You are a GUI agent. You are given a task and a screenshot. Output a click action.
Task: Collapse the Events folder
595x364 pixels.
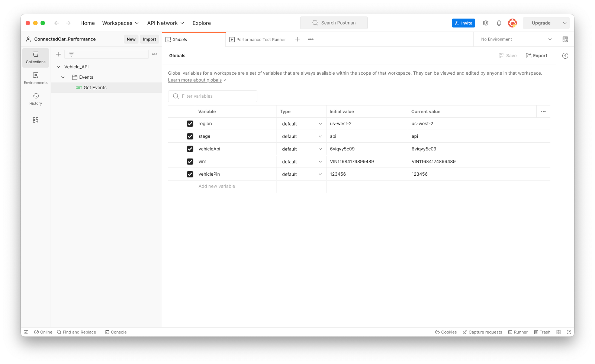tap(63, 77)
